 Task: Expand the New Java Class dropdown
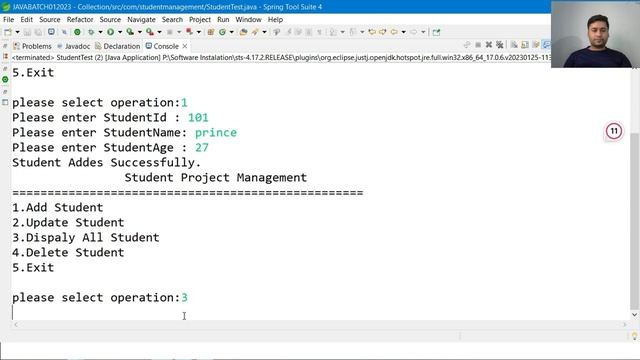[x=231, y=32]
